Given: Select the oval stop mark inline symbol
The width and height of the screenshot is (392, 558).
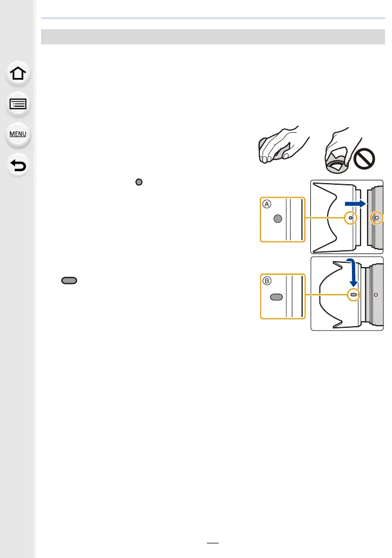Looking at the screenshot, I should pos(69,281).
